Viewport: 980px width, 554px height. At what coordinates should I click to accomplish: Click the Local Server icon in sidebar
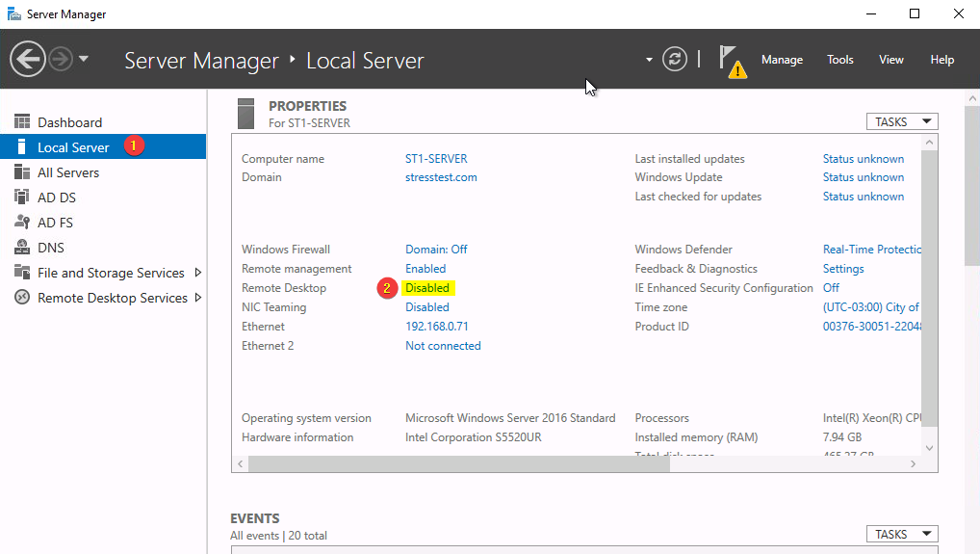22,147
